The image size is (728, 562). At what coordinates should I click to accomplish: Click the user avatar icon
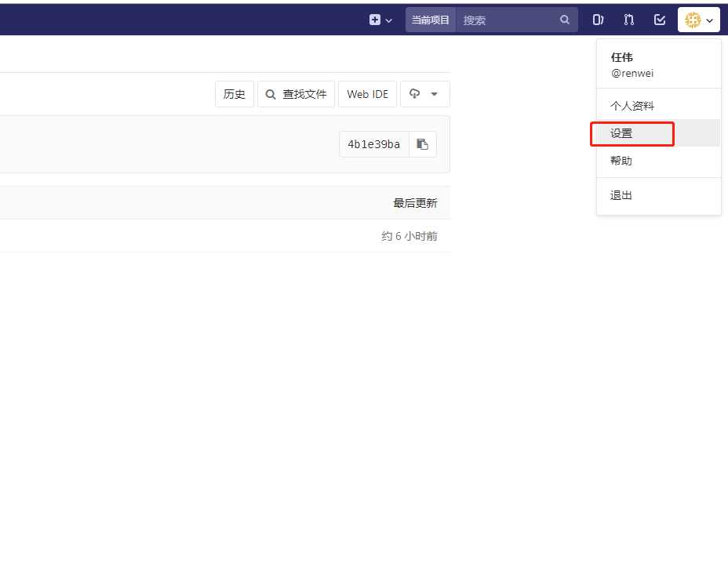click(693, 20)
